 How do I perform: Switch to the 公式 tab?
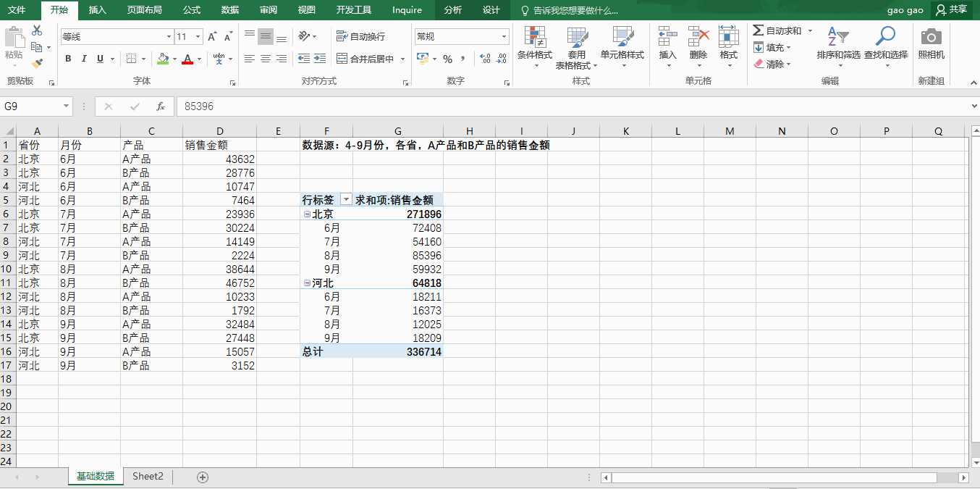click(x=192, y=10)
